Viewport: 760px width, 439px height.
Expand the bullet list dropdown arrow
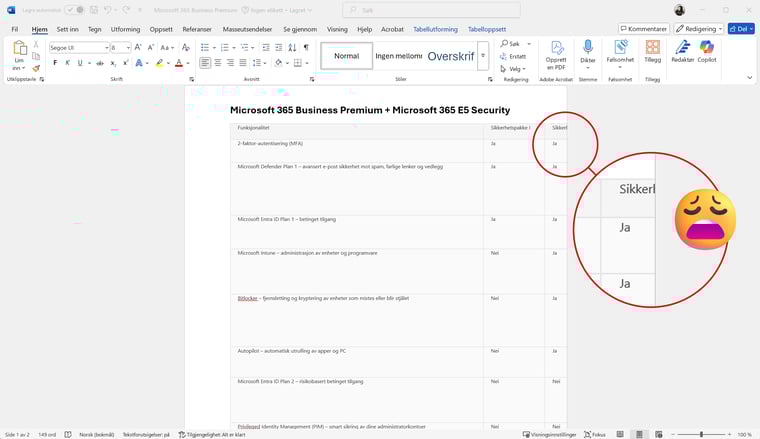[214, 47]
